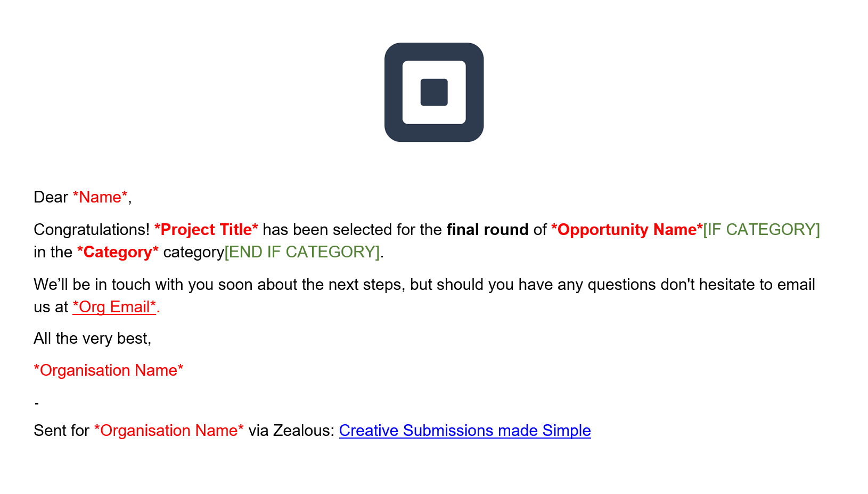Screen dimensions: 868x494
Task: Click the square logo icon at top
Action: (434, 92)
